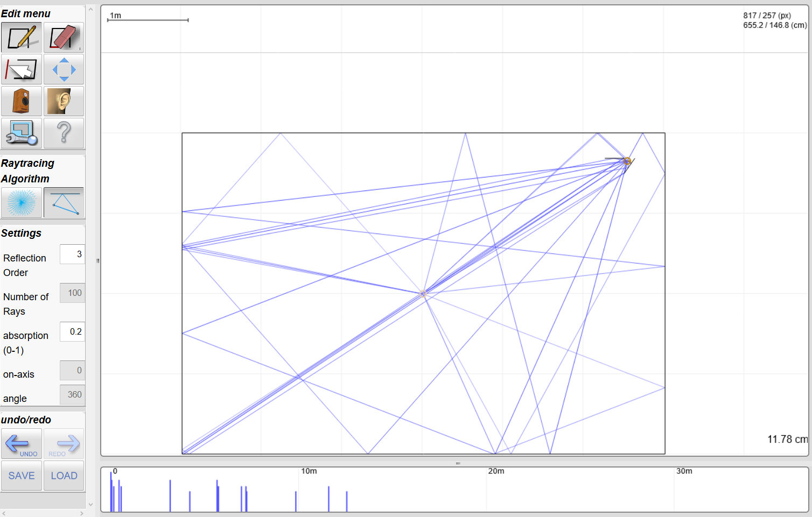Open help with the question mark icon
This screenshot has height=517, width=812.
[x=64, y=133]
